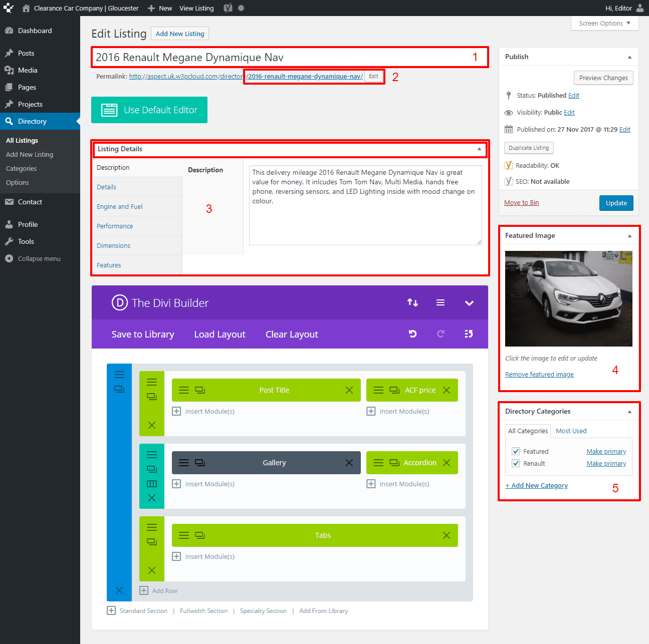649x644 pixels.
Task: Collapse the Featured Image panel
Action: coord(629,236)
